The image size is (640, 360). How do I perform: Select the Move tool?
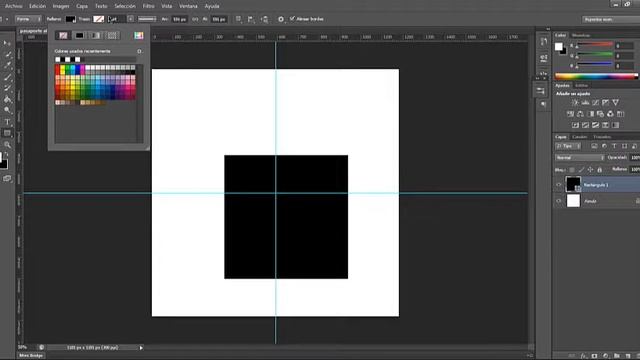[7, 43]
